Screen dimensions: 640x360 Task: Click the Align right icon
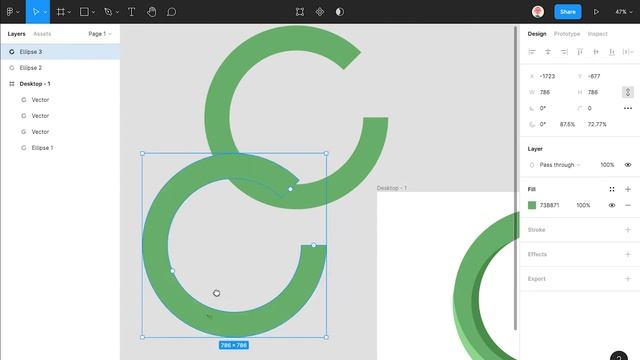564,52
